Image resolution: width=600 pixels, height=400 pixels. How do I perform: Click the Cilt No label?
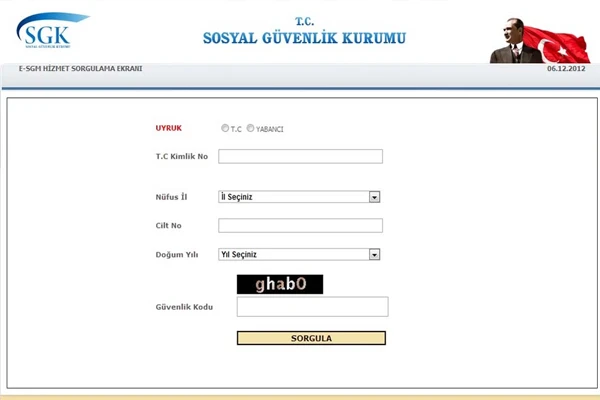pyautogui.click(x=168, y=225)
